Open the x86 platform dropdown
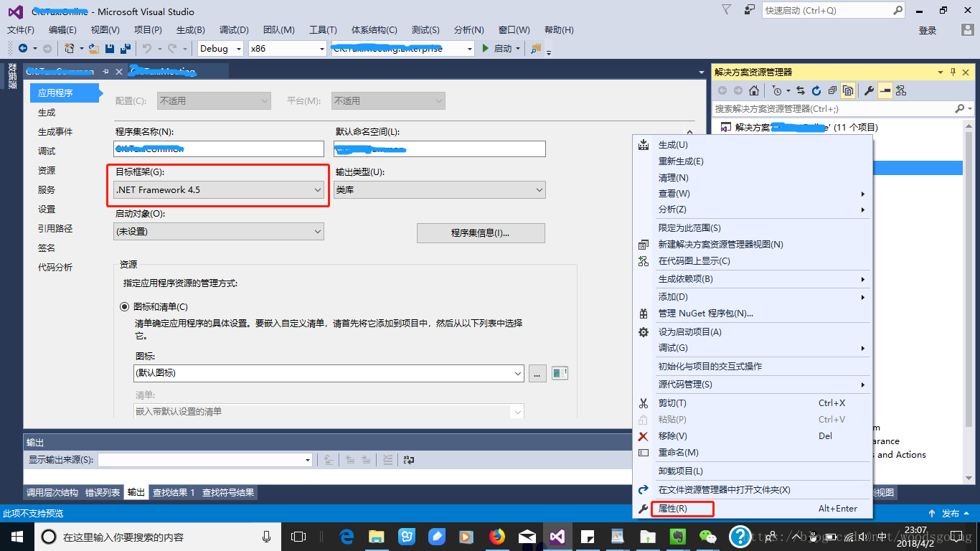Viewport: 980px width, 551px height. coord(287,48)
